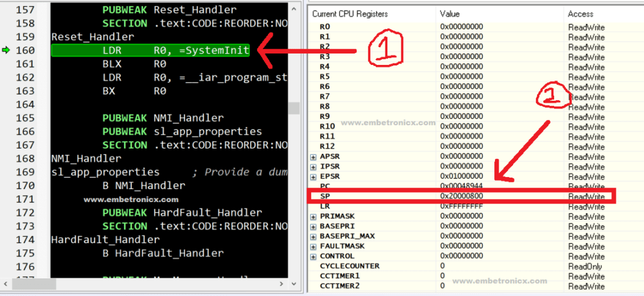Click the 'Value' column header

[449, 14]
